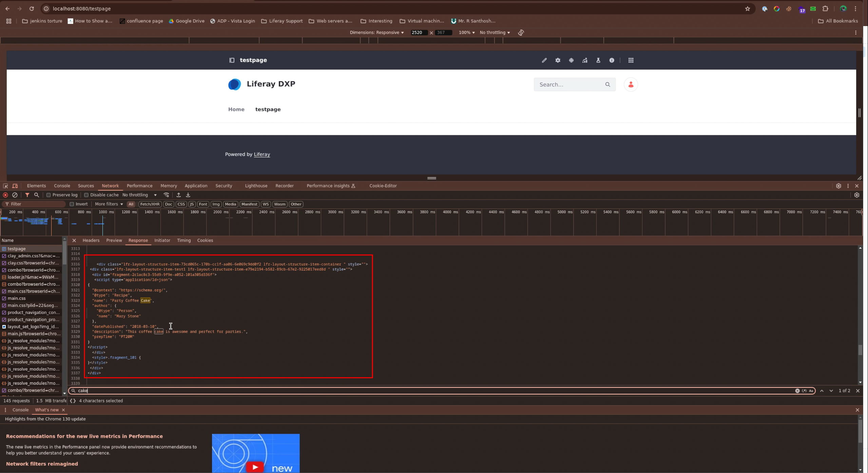Toggle the Liferay product menu sidebar icon
868x473 pixels.
pyautogui.click(x=232, y=60)
